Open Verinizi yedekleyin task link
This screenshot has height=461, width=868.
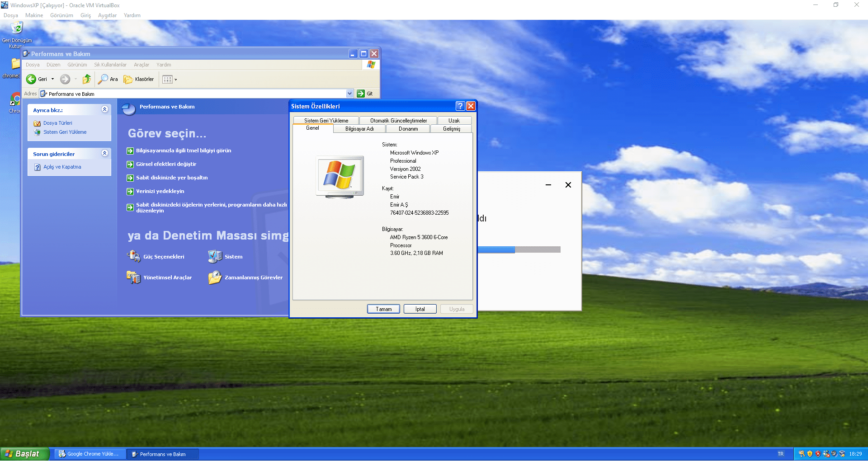point(160,191)
